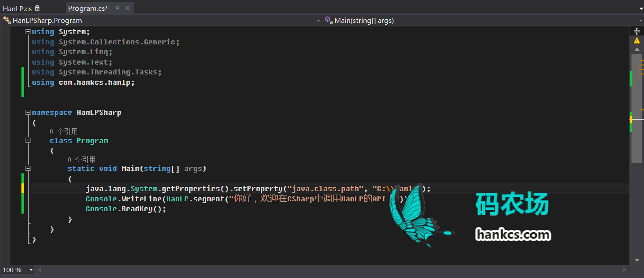Click the horizontal scrollbar right arrow
This screenshot has height=278, width=644.
tap(625, 270)
